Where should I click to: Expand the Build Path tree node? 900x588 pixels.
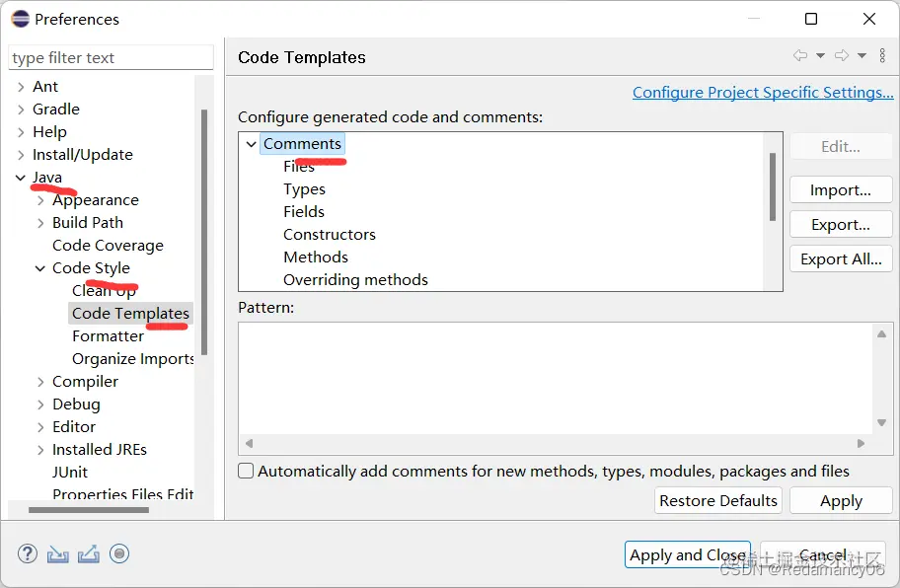click(40, 223)
